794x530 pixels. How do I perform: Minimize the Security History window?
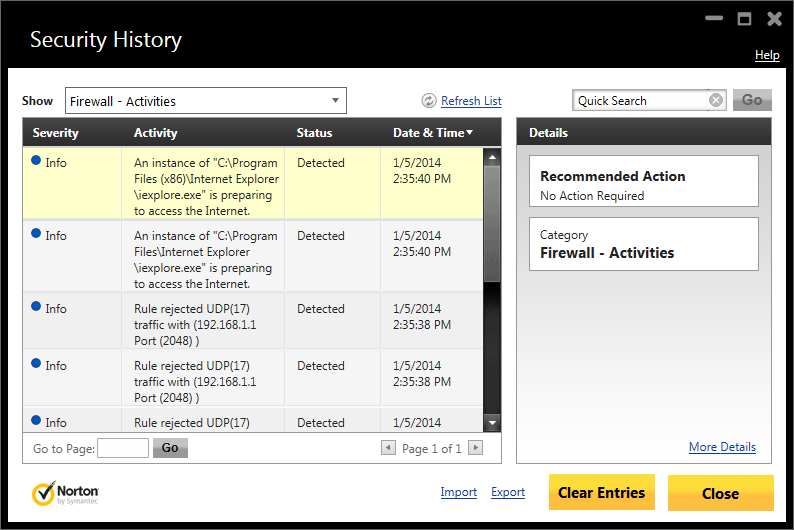714,18
